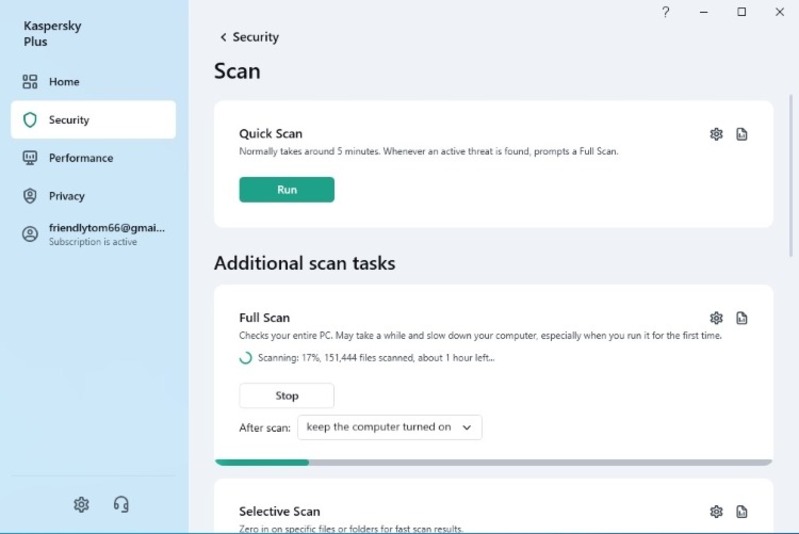Click the account profile icon
This screenshot has height=534, width=799.
click(30, 234)
